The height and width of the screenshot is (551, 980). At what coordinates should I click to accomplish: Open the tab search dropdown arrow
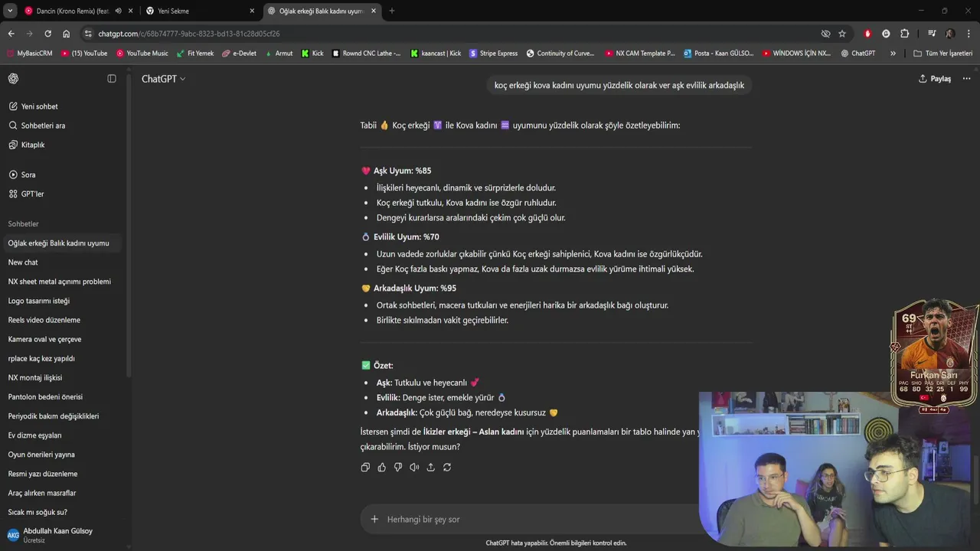tap(10, 11)
